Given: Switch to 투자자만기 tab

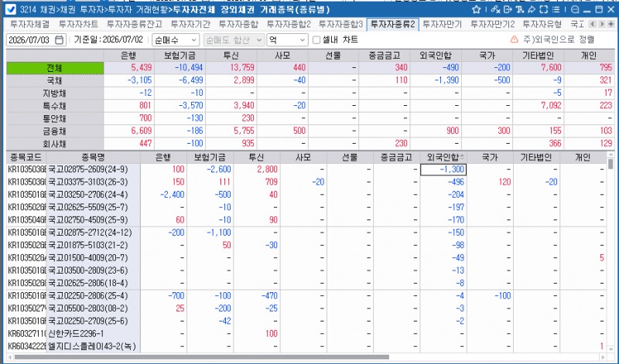Looking at the screenshot, I should coord(442,24).
